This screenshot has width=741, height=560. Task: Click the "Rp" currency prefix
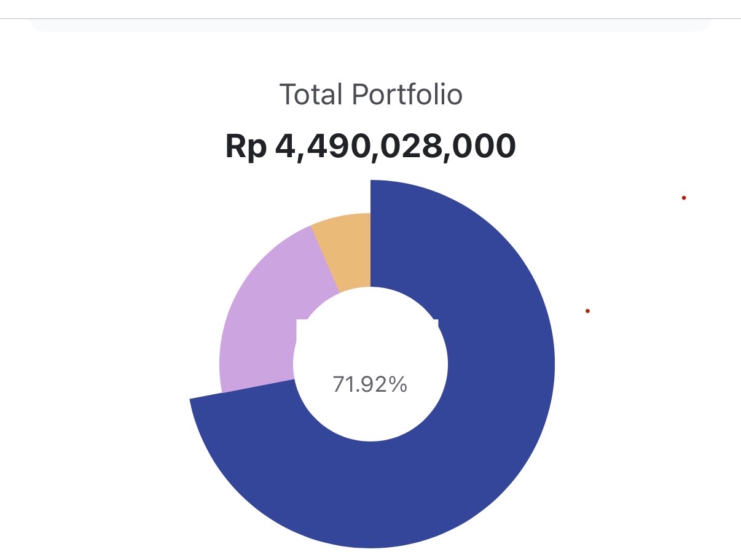pyautogui.click(x=245, y=147)
